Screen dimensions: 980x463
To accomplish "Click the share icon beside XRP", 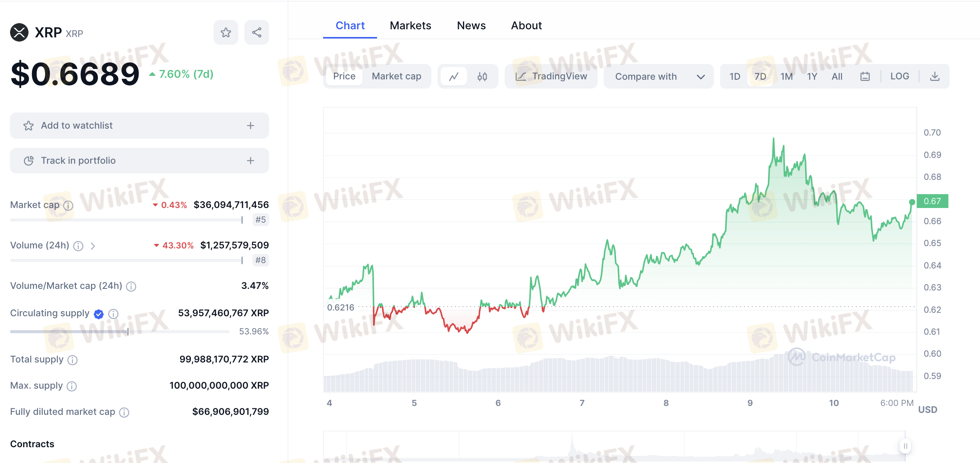I will (x=256, y=32).
